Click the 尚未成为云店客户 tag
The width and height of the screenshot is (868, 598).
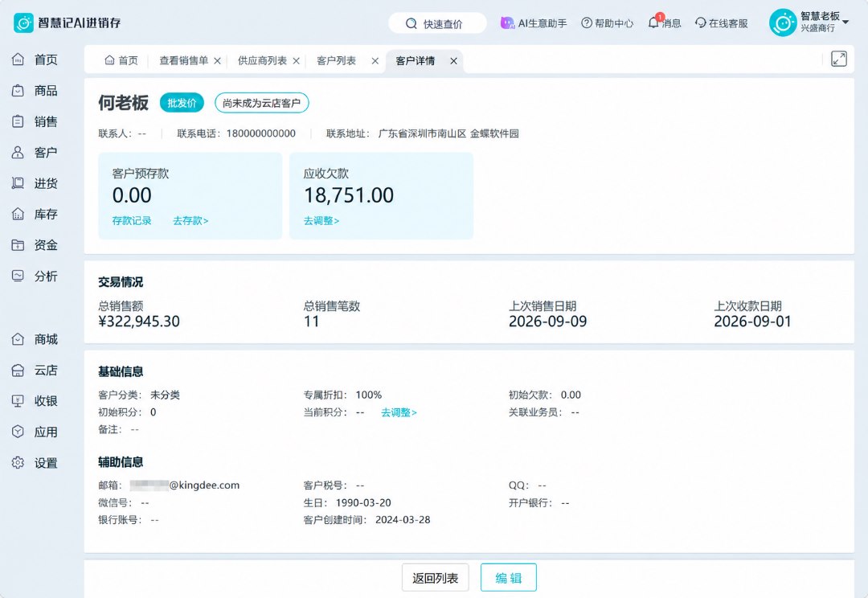tap(261, 103)
